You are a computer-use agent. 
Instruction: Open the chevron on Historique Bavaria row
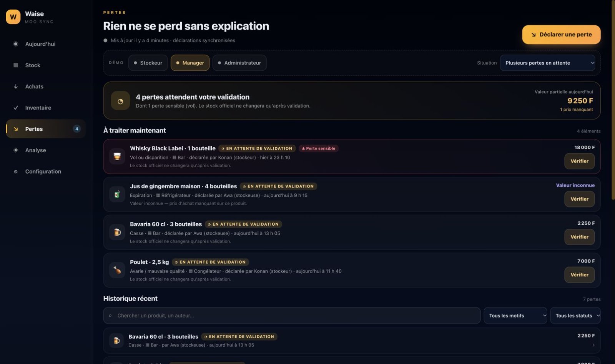click(593, 345)
